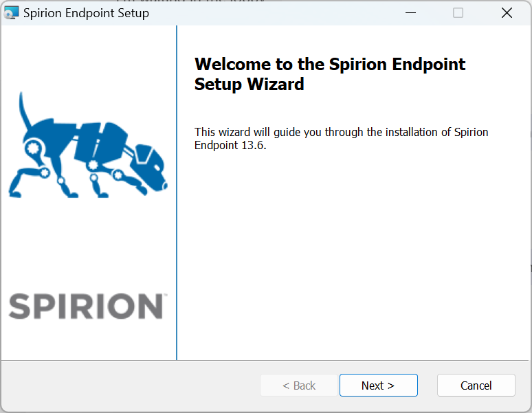The height and width of the screenshot is (413, 532).
Task: Click the 'installation of Spirion Endpoint 13.6' text
Action: click(342, 138)
